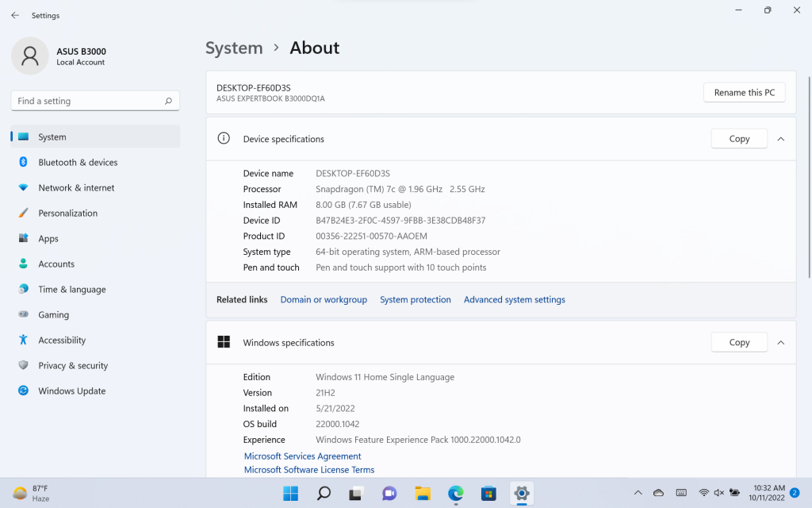Click the Product ID value 00356-22251-00570-AAOEM
Viewport: 812px width, 508px height.
click(371, 236)
